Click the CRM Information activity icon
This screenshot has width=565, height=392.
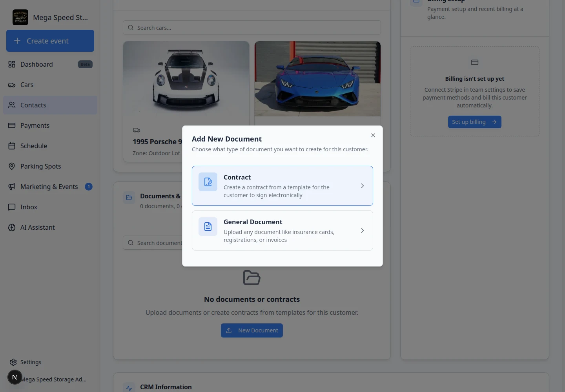(x=129, y=388)
